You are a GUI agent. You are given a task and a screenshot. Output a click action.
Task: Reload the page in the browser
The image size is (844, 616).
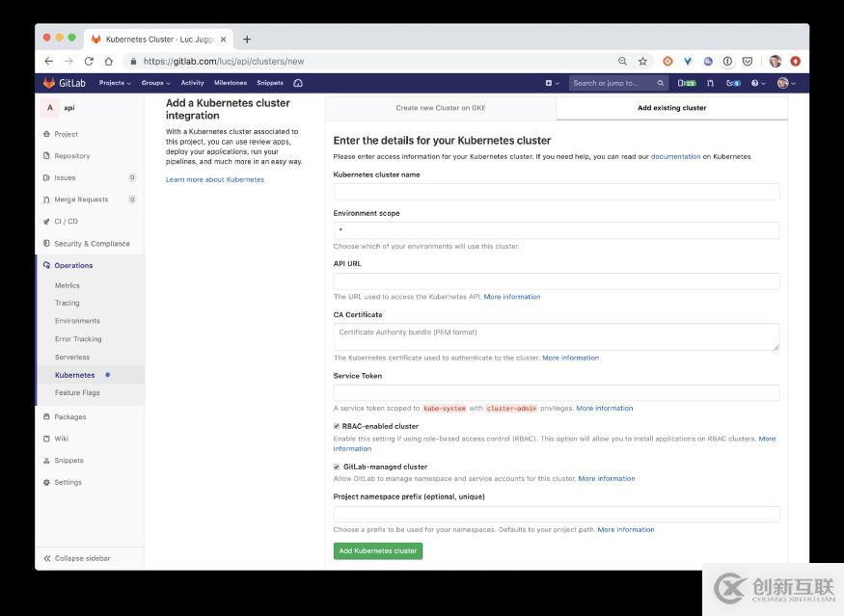tap(89, 61)
